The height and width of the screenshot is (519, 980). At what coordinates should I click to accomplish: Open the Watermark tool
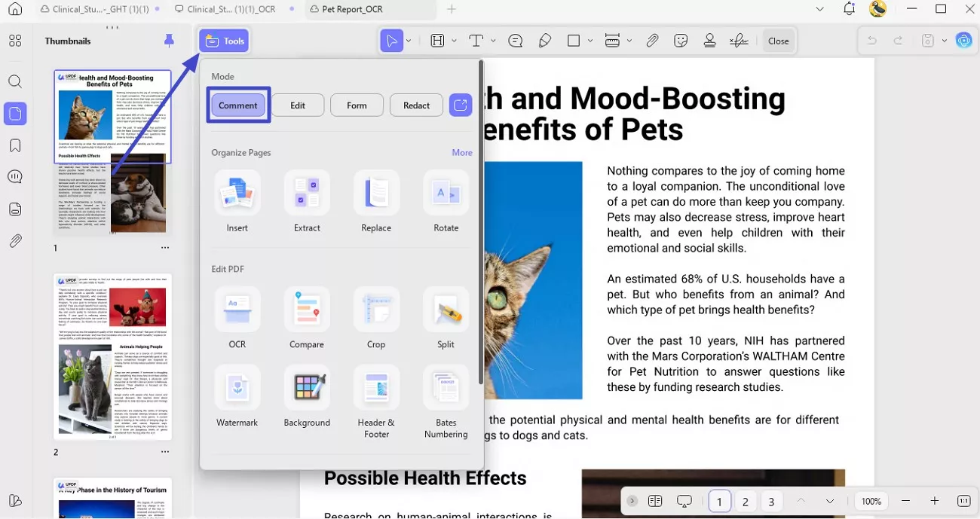pos(237,396)
